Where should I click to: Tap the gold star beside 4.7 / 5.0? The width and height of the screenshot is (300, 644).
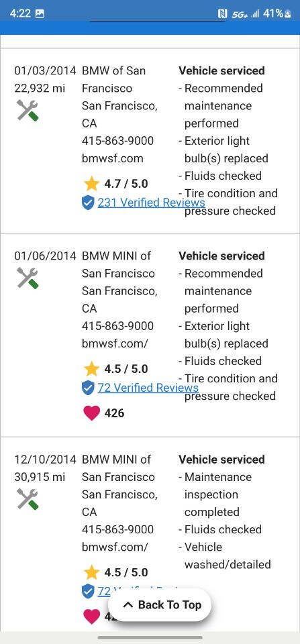pyautogui.click(x=91, y=184)
